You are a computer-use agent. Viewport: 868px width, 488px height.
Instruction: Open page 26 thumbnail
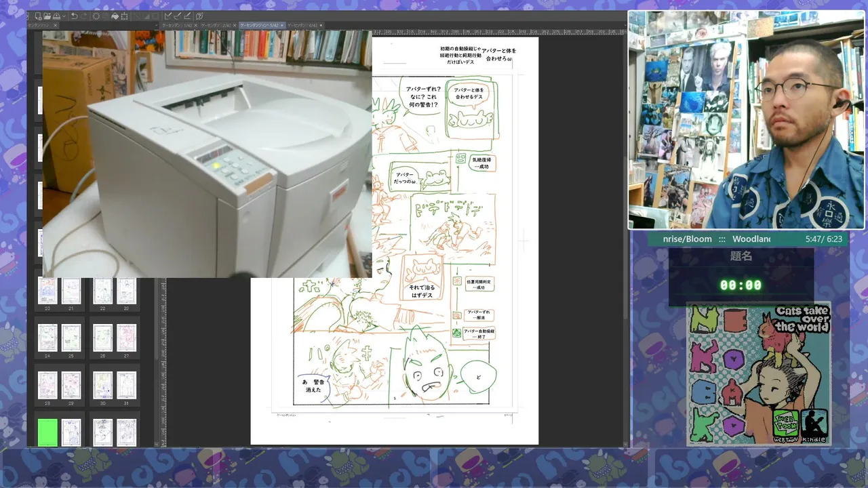coord(102,338)
